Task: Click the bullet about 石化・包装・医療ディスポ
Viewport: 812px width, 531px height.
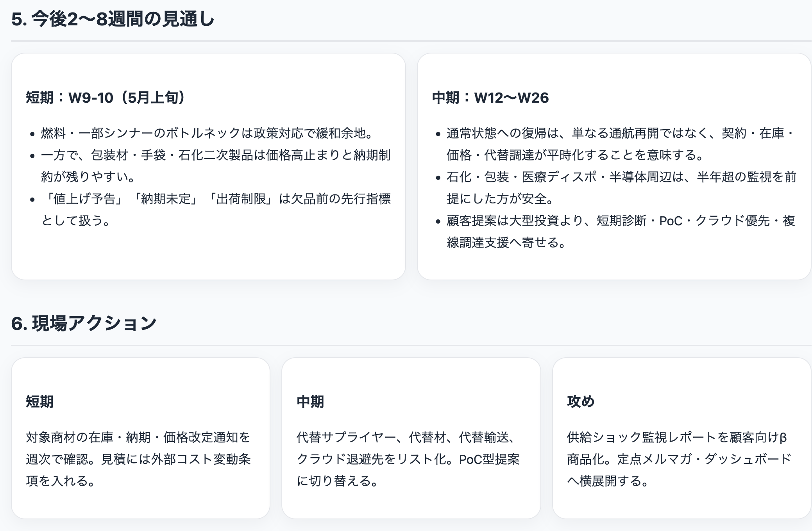Action: pos(621,177)
